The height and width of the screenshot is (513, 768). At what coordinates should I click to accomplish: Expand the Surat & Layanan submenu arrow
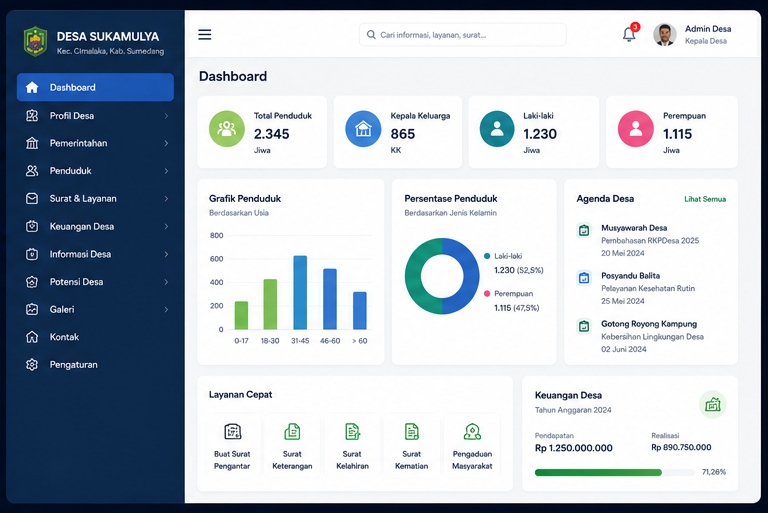167,198
